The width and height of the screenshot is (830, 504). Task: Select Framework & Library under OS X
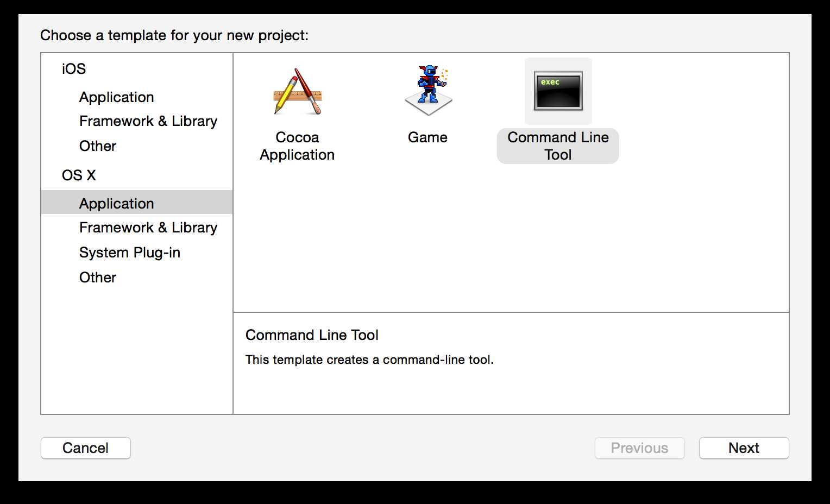pos(148,228)
